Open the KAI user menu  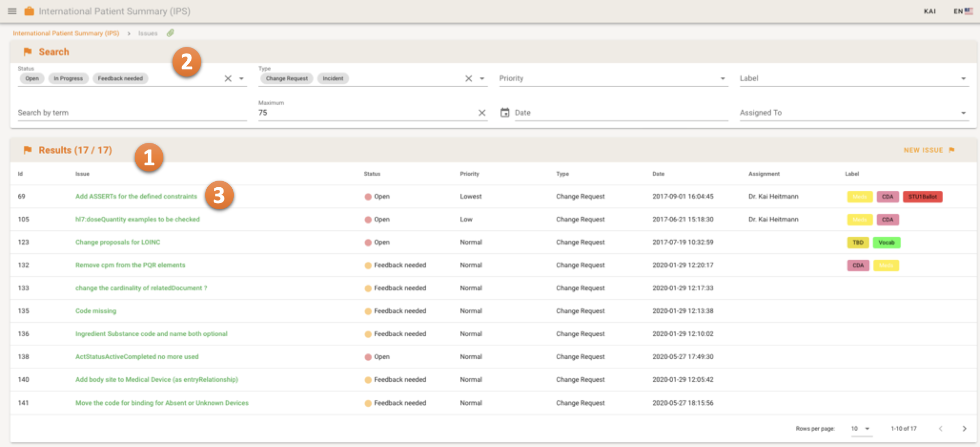click(x=929, y=11)
